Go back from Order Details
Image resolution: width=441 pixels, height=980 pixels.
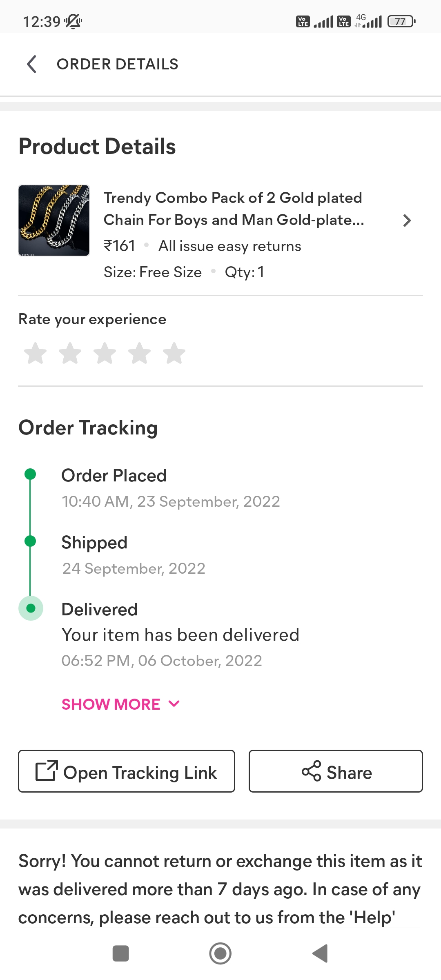[x=31, y=64]
